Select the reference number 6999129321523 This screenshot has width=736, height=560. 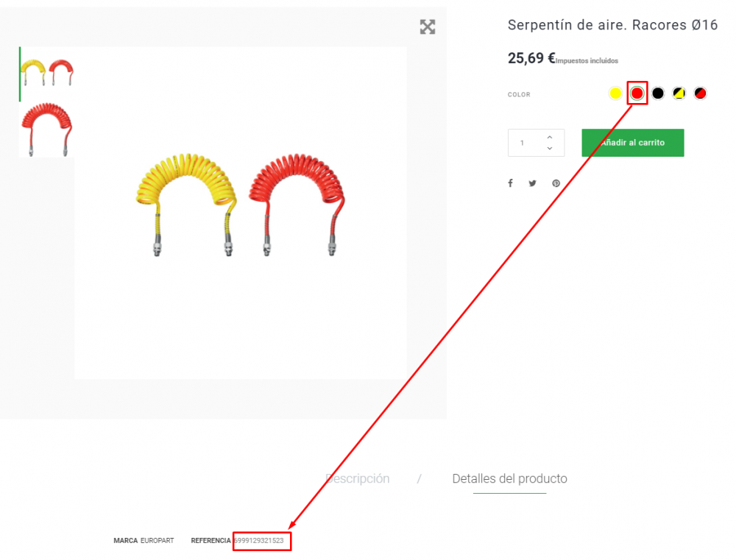pyautogui.click(x=259, y=541)
